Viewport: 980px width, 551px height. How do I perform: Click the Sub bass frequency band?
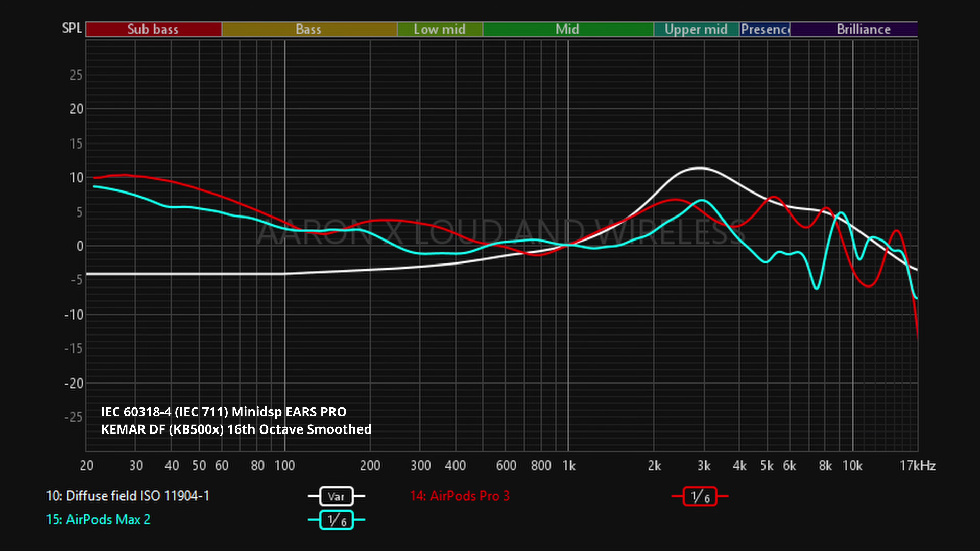153,29
